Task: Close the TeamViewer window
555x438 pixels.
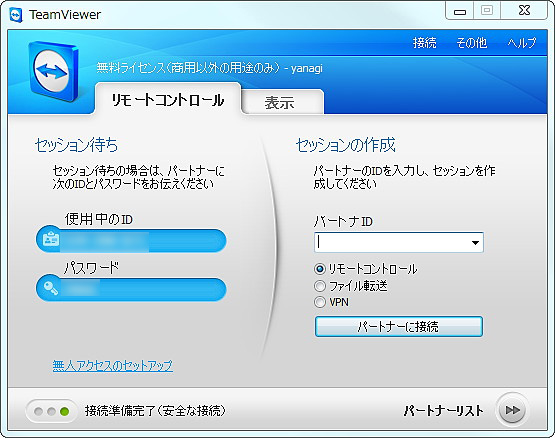Action: pos(524,11)
